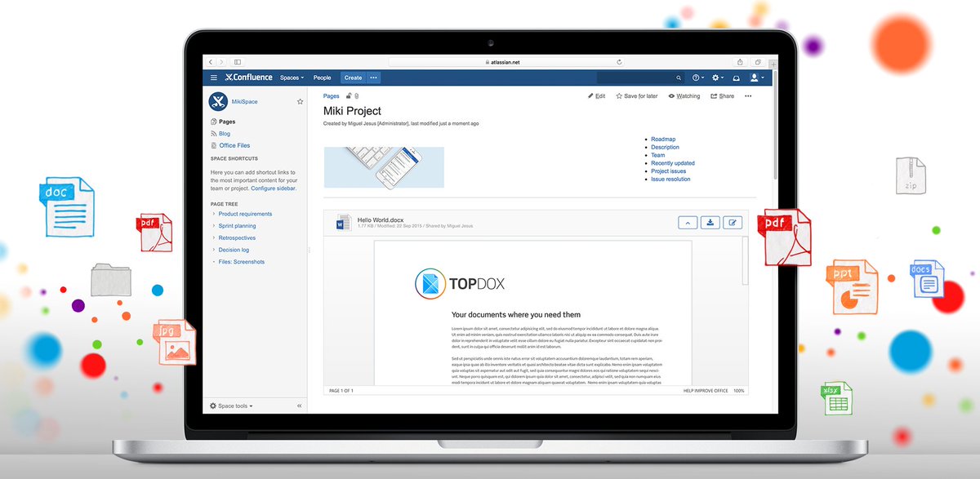
Task: Go back with Safari's back arrow
Action: click(x=210, y=61)
